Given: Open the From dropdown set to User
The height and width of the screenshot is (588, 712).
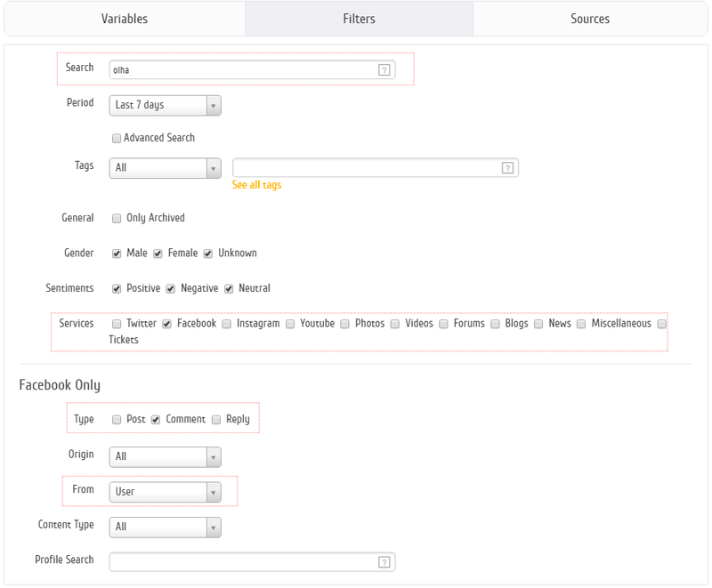Looking at the screenshot, I should [165, 492].
